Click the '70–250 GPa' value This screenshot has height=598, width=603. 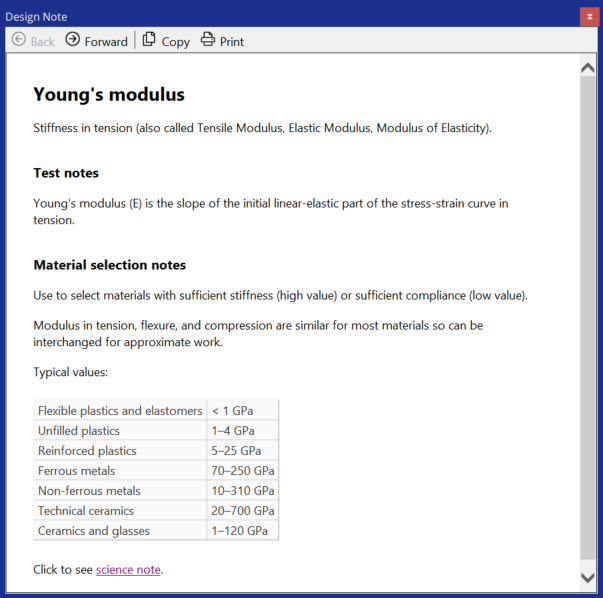[243, 470]
